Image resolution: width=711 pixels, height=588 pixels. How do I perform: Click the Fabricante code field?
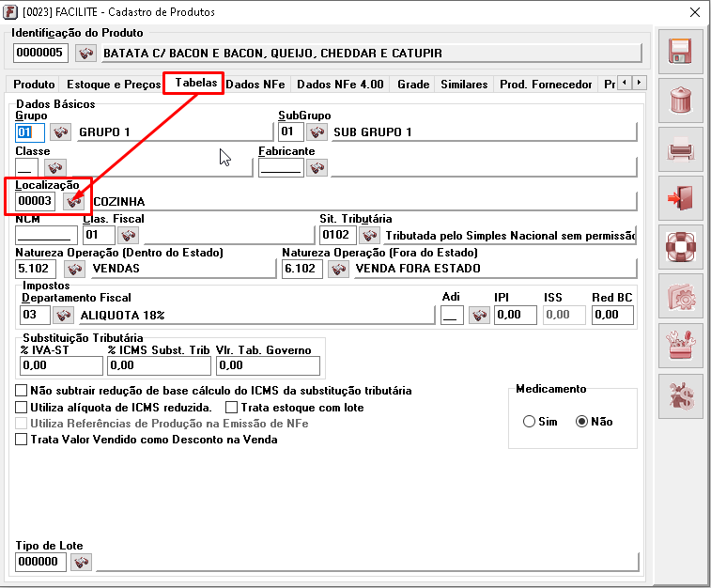[281, 168]
